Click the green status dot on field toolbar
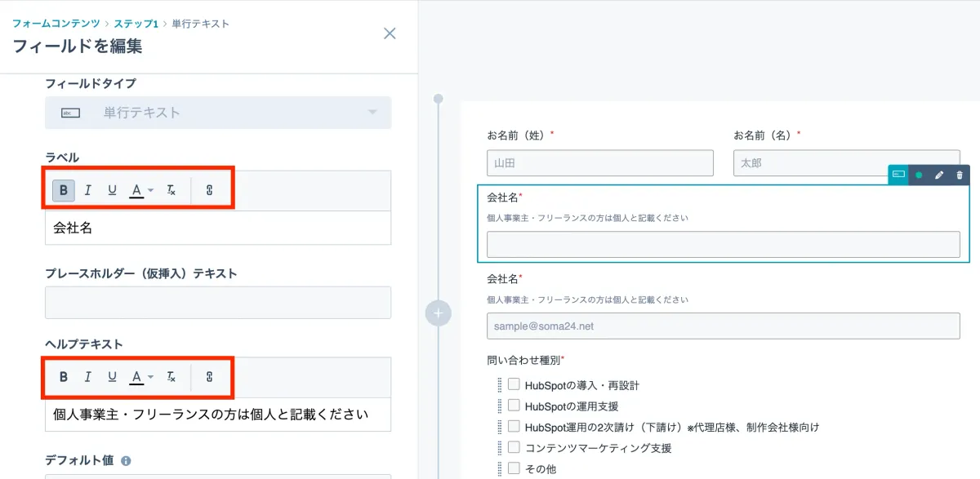This screenshot has height=479, width=980. [x=920, y=175]
